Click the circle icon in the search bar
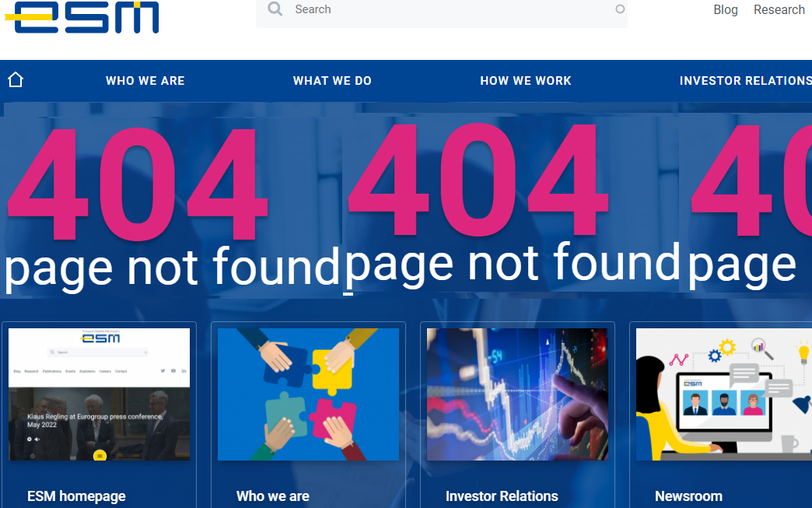Image resolution: width=812 pixels, height=508 pixels. [620, 9]
